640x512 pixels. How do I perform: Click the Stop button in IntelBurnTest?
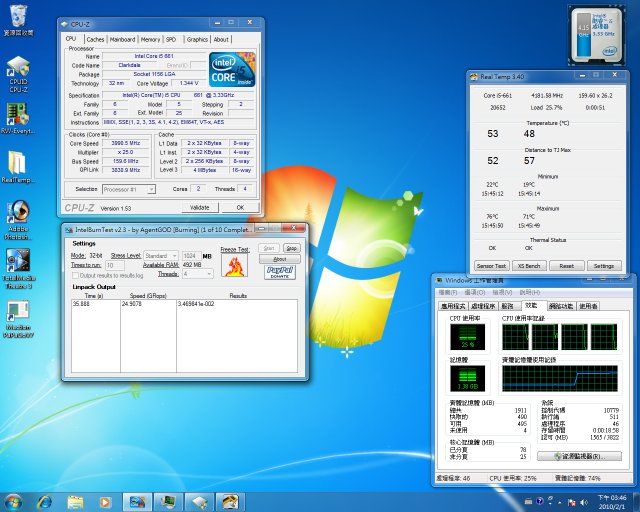point(291,248)
